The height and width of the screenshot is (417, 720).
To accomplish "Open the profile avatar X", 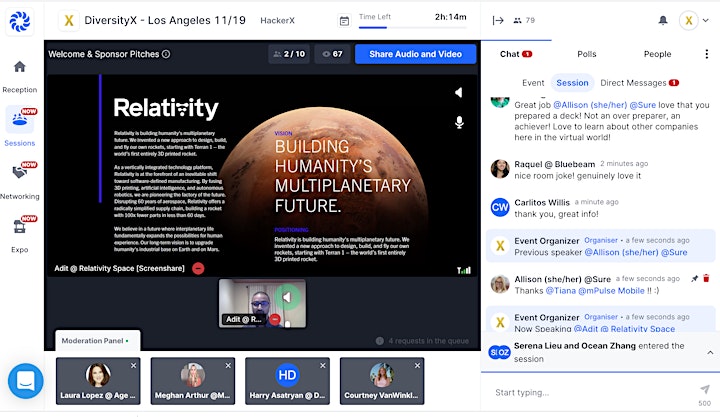I will point(688,20).
